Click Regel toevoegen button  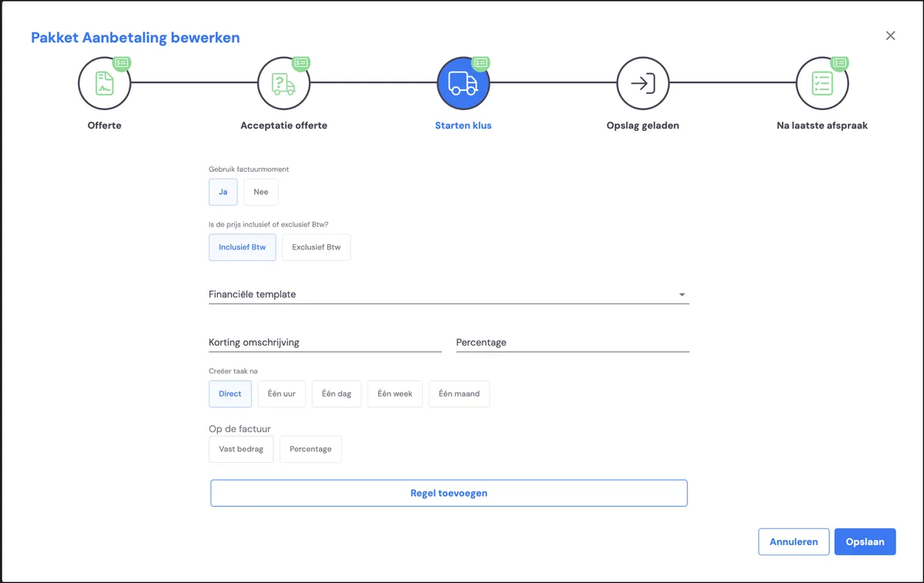pyautogui.click(x=449, y=493)
